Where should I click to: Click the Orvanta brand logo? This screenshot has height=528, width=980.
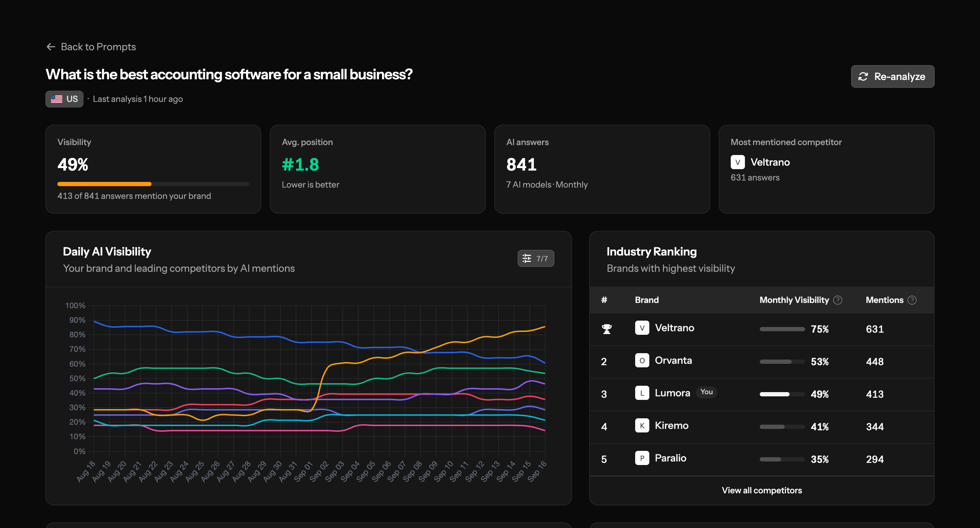(642, 360)
